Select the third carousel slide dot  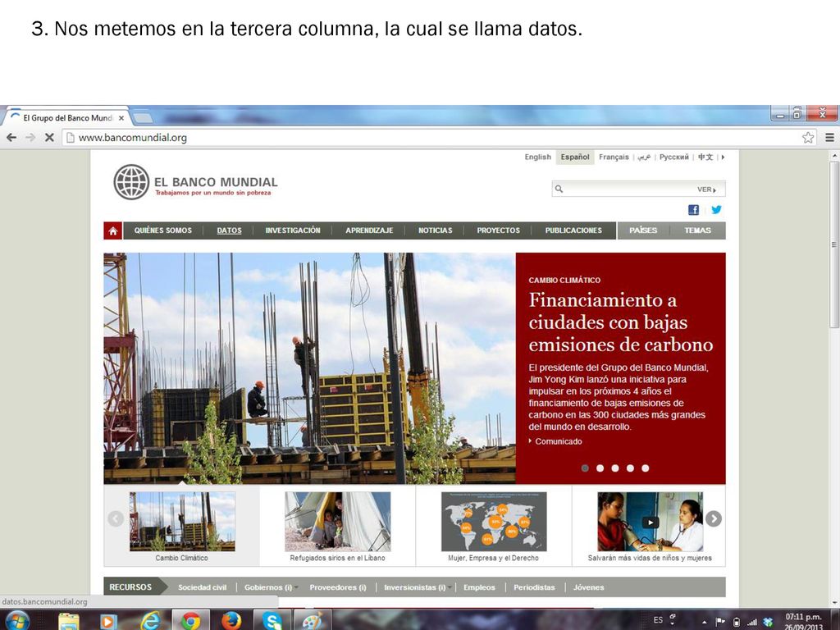pyautogui.click(x=615, y=468)
